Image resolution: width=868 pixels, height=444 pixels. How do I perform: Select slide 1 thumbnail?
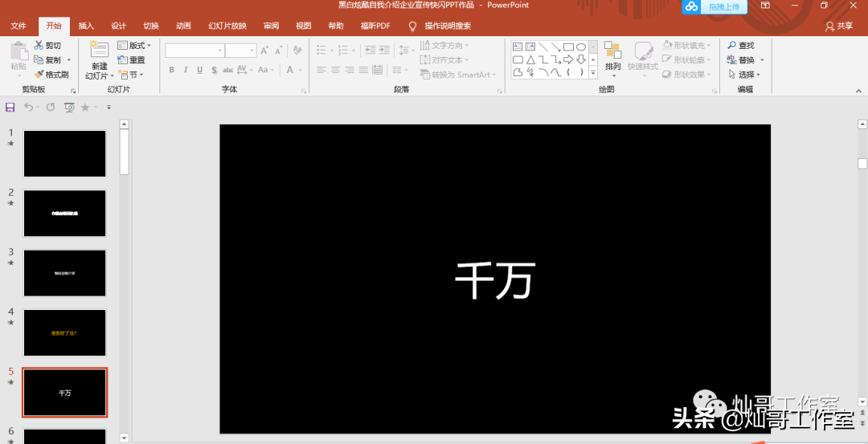click(x=65, y=153)
